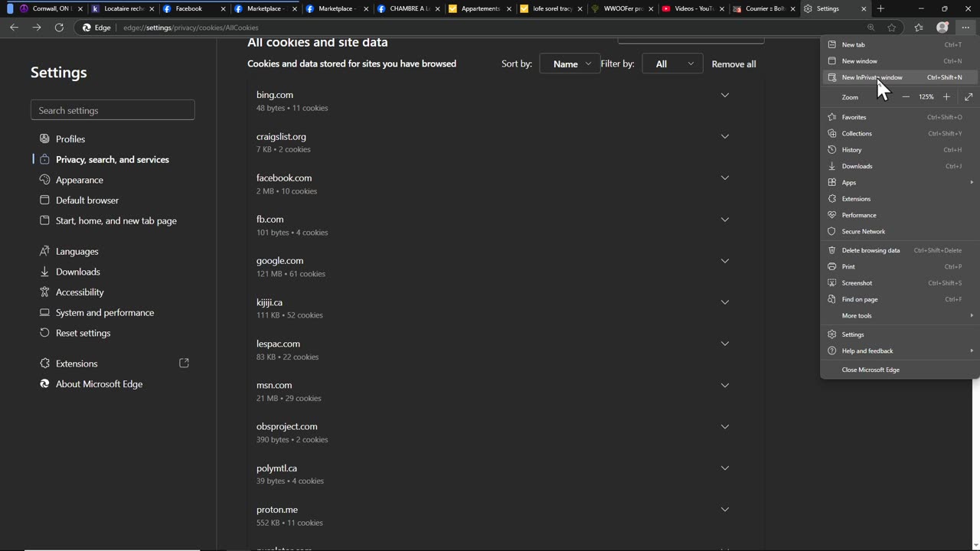The image size is (980, 551).
Task: Choose New window from the menu
Action: point(900,61)
